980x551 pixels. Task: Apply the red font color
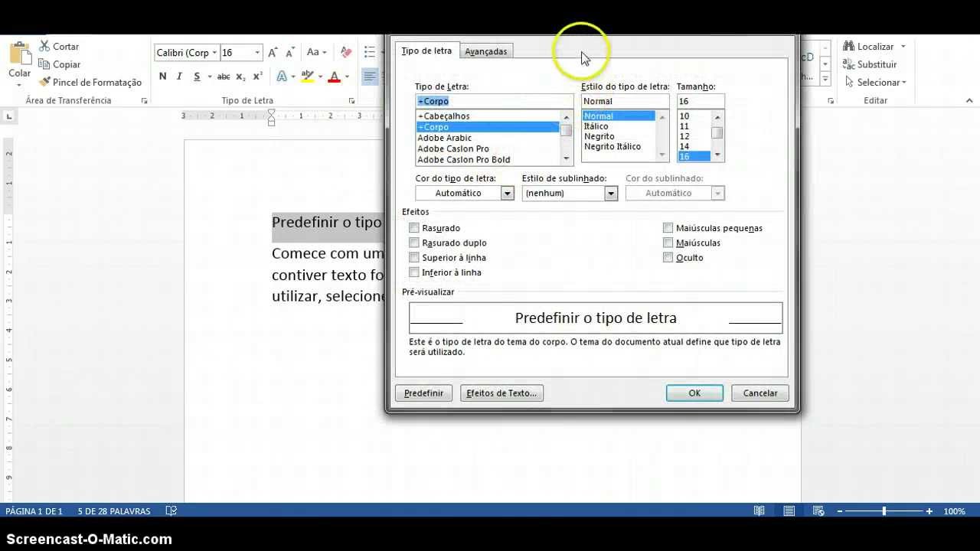[334, 77]
